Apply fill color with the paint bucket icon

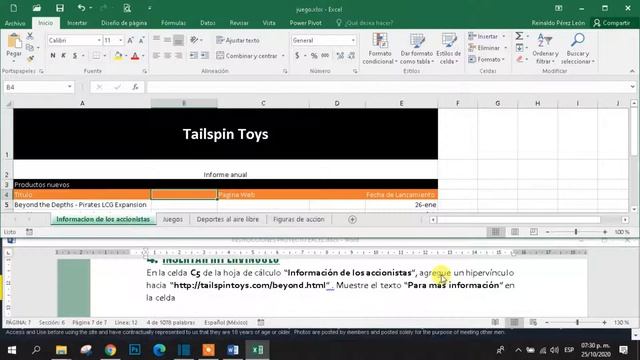point(118,56)
